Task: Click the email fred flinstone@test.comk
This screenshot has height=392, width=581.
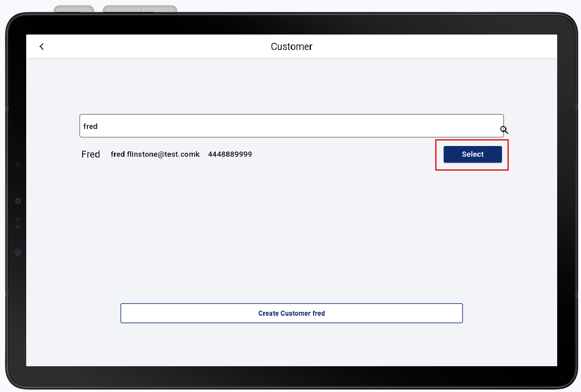Action: pos(155,154)
